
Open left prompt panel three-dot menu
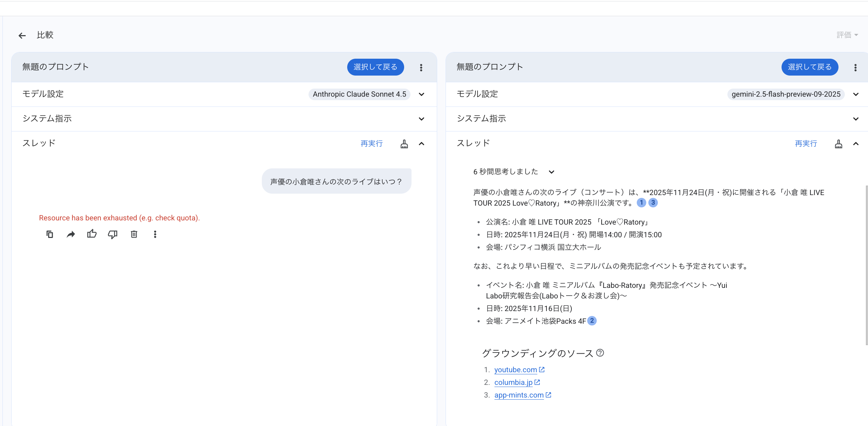(x=421, y=67)
